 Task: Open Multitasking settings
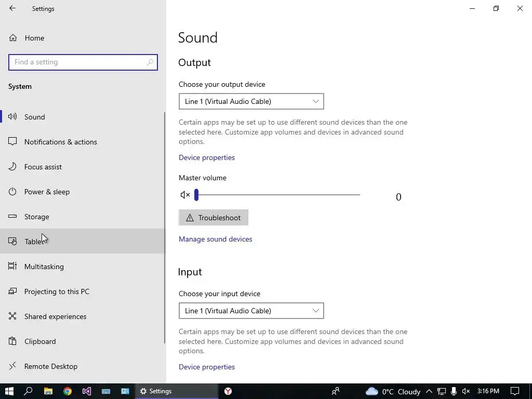82,267
